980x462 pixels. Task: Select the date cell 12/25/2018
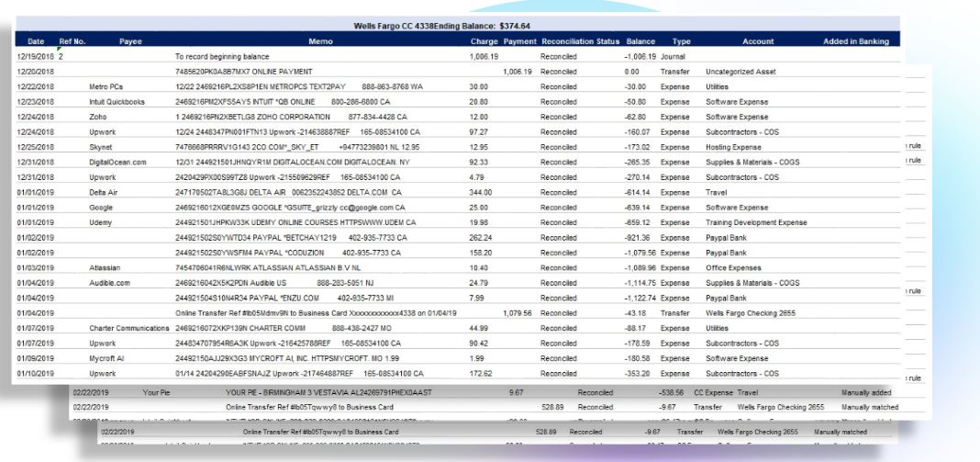click(36, 147)
